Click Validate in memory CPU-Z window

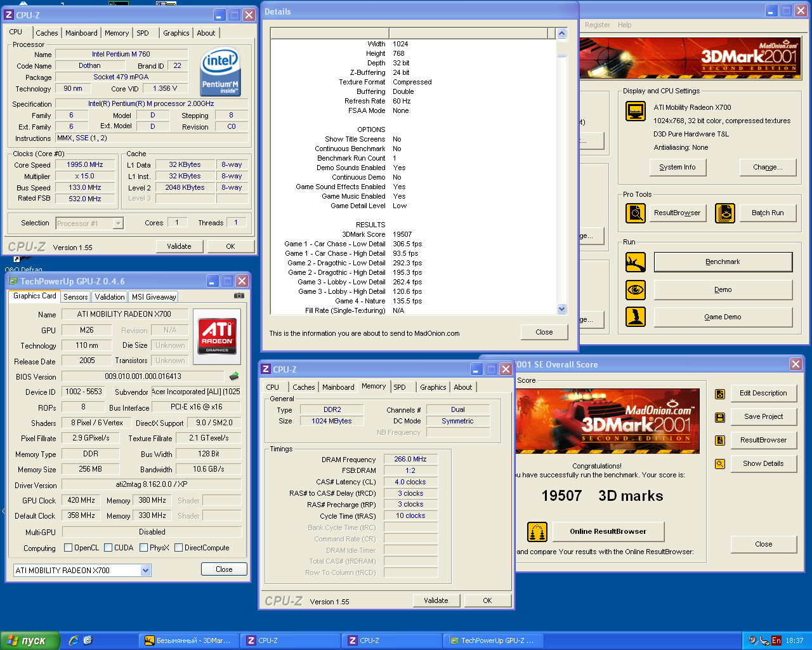(436, 600)
